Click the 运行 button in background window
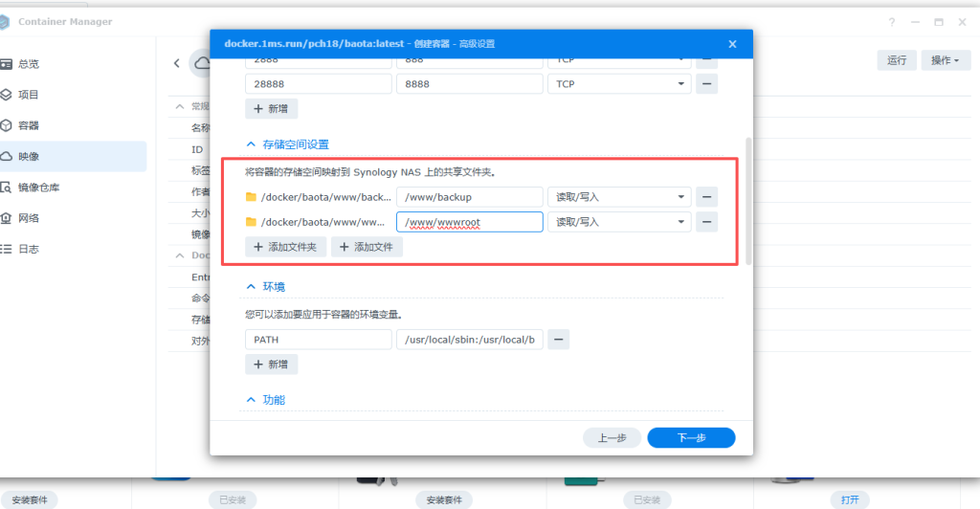The height and width of the screenshot is (509, 980). pyautogui.click(x=897, y=60)
